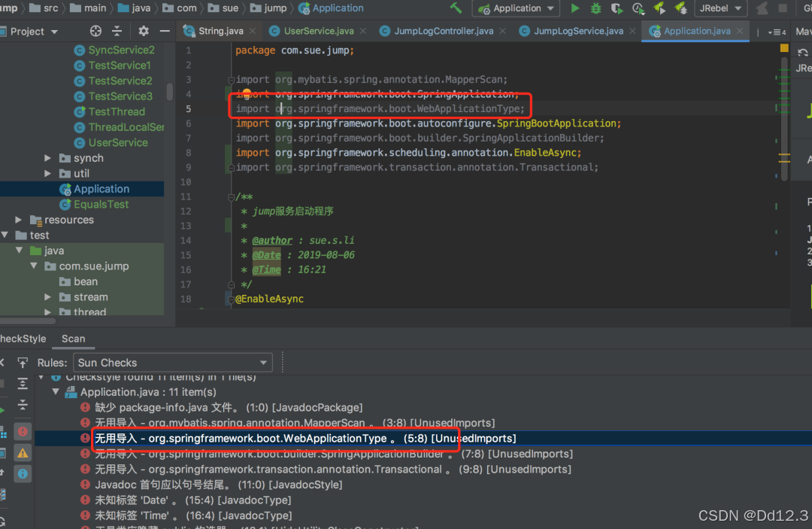Click the locate target icon in Project panel
812x529 pixels.
tap(95, 31)
